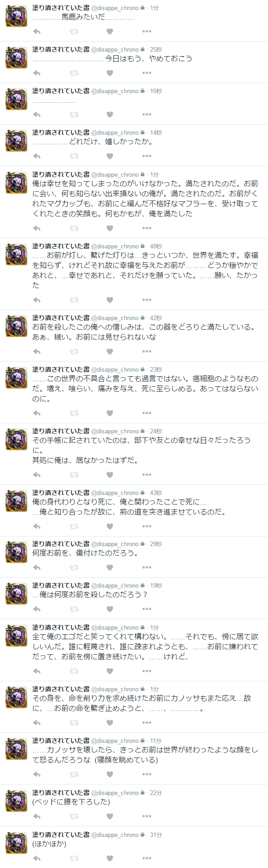
Task: Open more menu on お前を殺したこの俺への憎しみ tweet
Action: 146,352
